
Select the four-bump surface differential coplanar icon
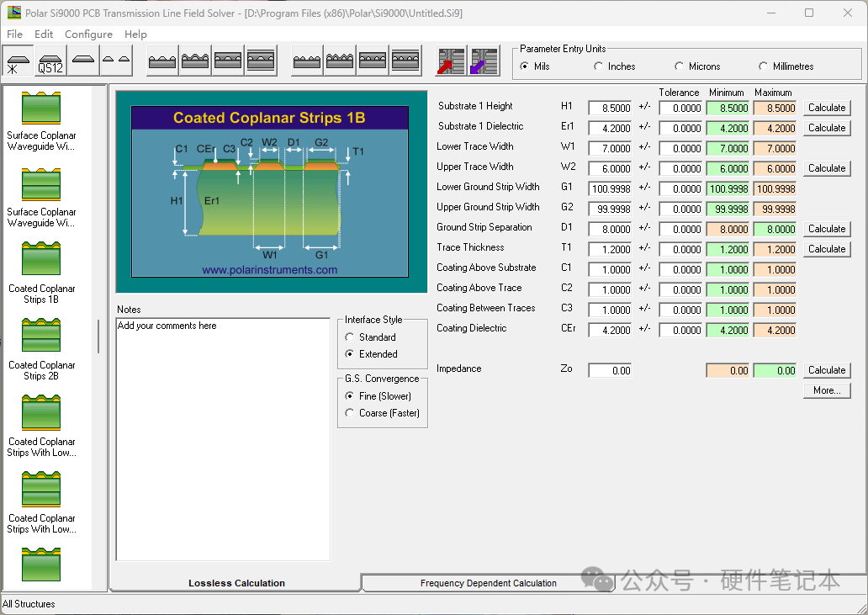pos(307,61)
